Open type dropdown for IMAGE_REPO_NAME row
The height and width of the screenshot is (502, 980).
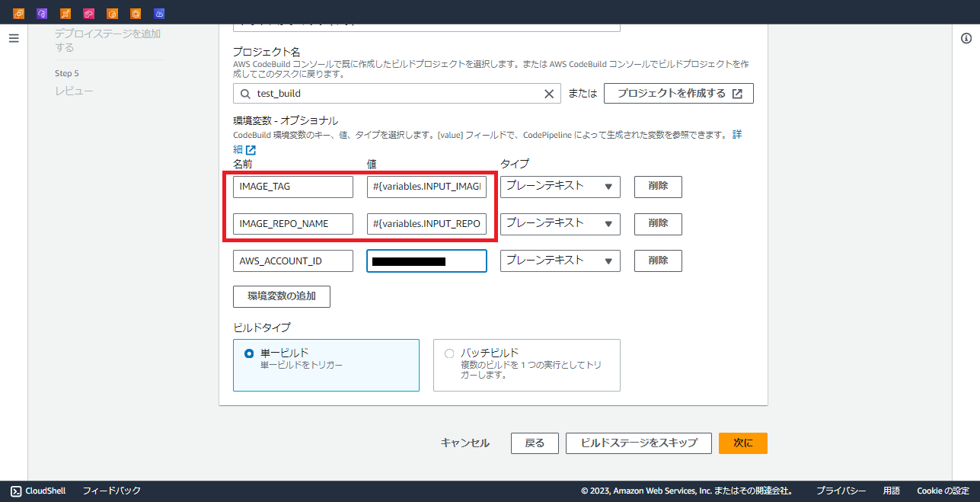560,224
